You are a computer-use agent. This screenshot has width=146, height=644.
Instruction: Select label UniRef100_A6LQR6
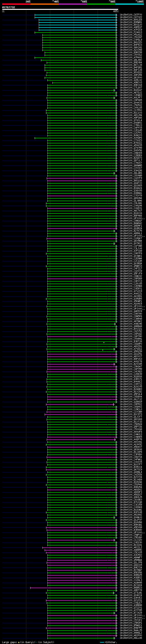131,173
